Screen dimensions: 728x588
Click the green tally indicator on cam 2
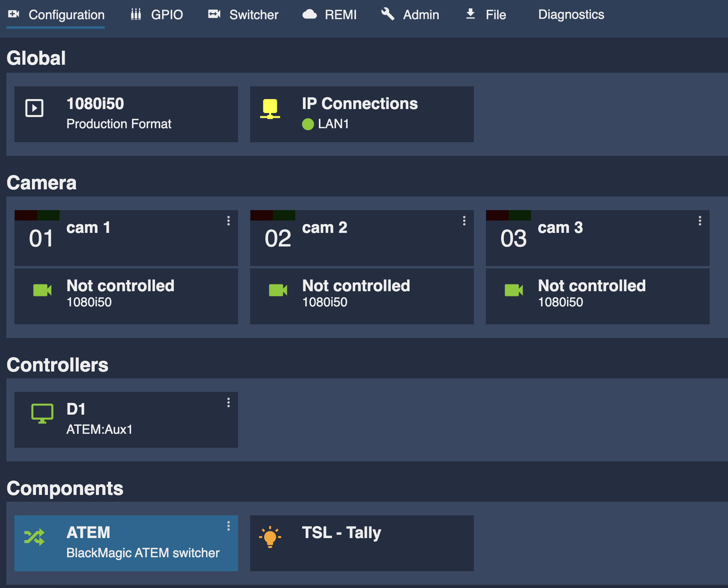click(x=284, y=215)
